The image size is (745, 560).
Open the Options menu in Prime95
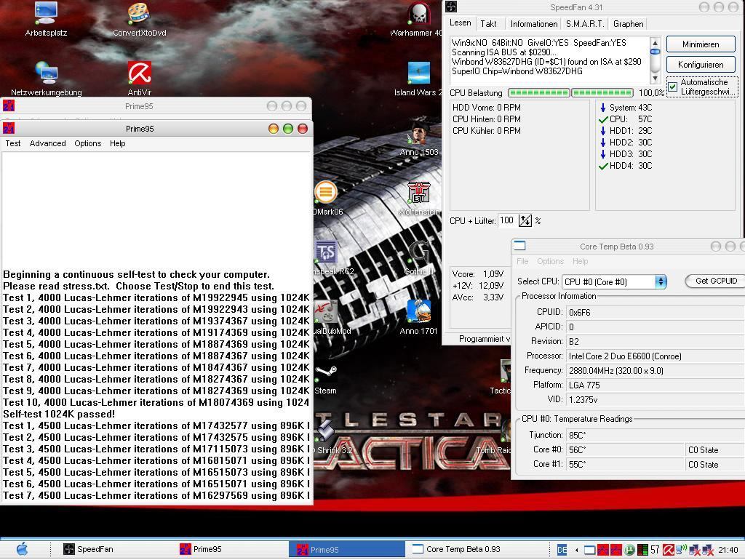click(88, 143)
